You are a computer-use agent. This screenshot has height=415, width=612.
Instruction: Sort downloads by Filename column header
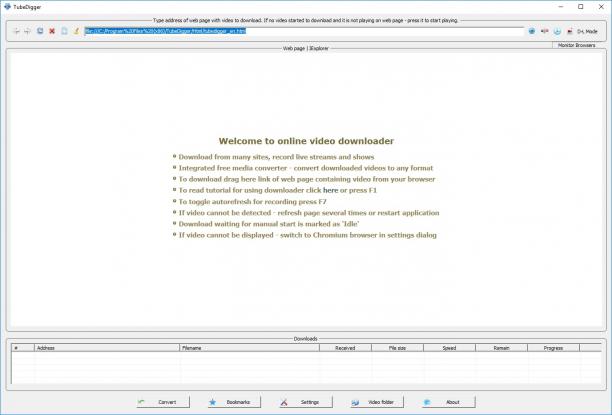(x=249, y=348)
